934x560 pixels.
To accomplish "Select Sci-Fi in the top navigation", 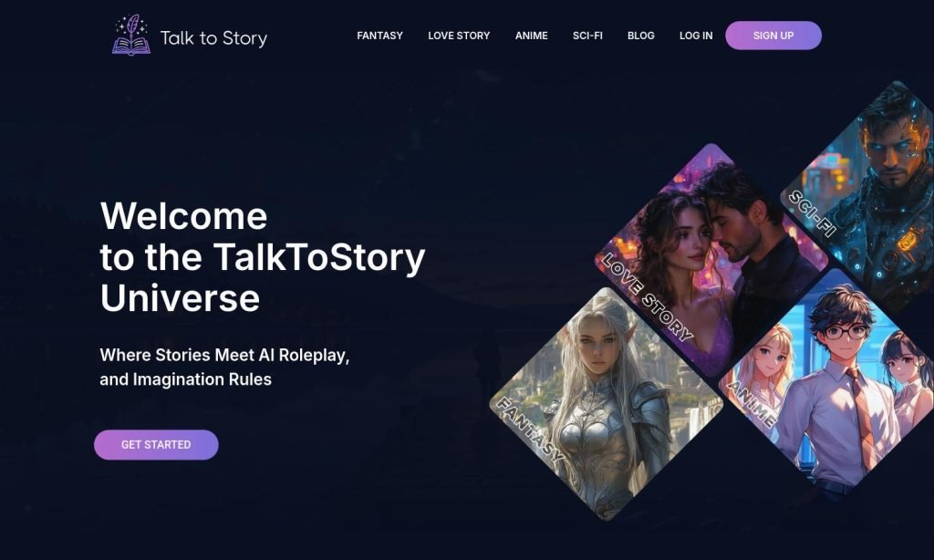I will pyautogui.click(x=587, y=36).
